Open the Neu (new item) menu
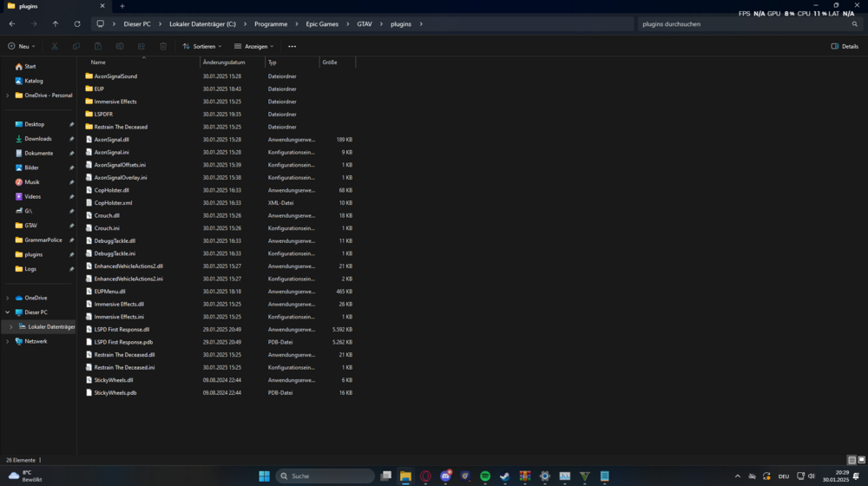The width and height of the screenshot is (868, 486). click(22, 47)
